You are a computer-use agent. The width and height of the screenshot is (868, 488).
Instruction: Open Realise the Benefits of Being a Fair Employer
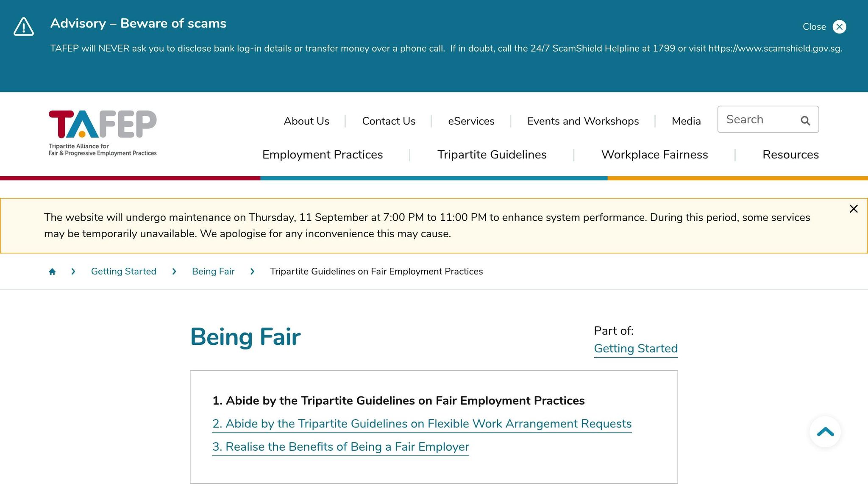click(340, 446)
